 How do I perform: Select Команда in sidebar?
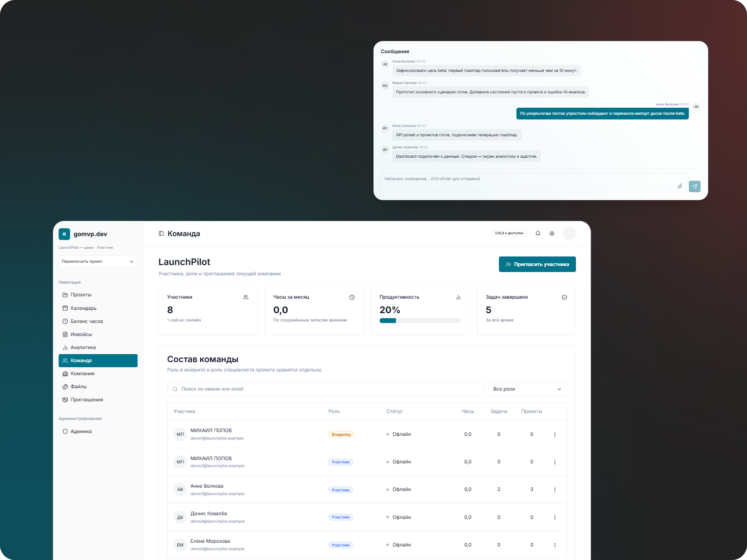(x=98, y=361)
